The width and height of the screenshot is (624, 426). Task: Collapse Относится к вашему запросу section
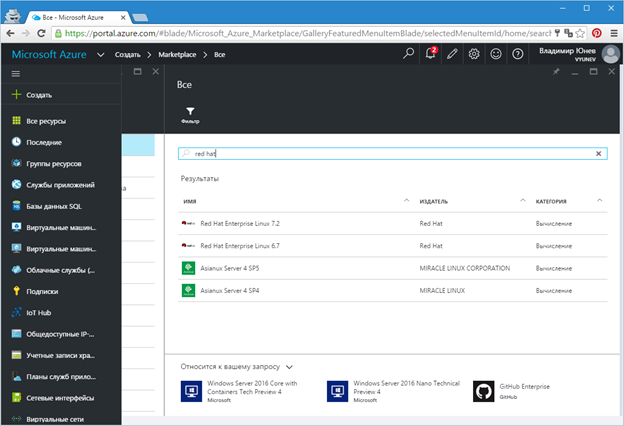pos(289,367)
